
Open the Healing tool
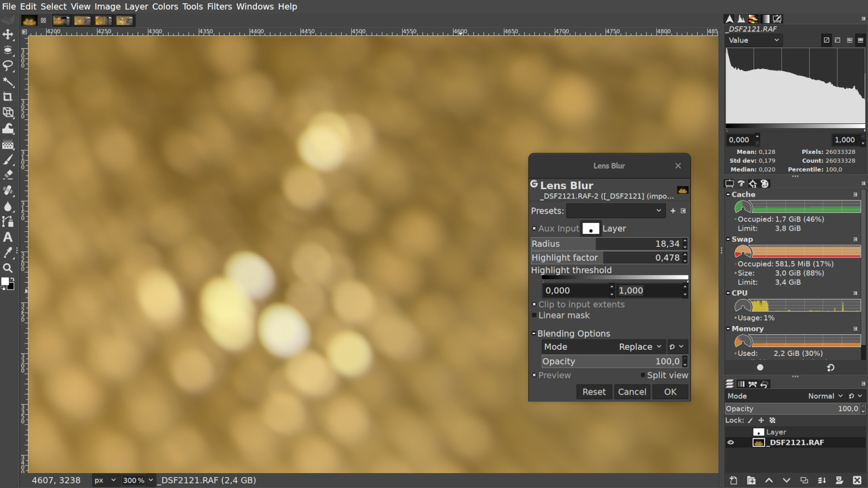click(x=9, y=192)
